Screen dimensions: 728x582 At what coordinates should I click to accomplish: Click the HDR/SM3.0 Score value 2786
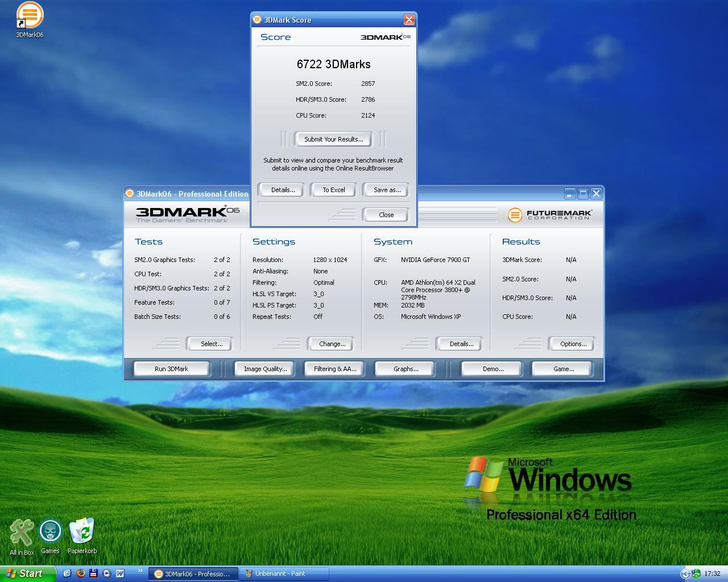(368, 99)
